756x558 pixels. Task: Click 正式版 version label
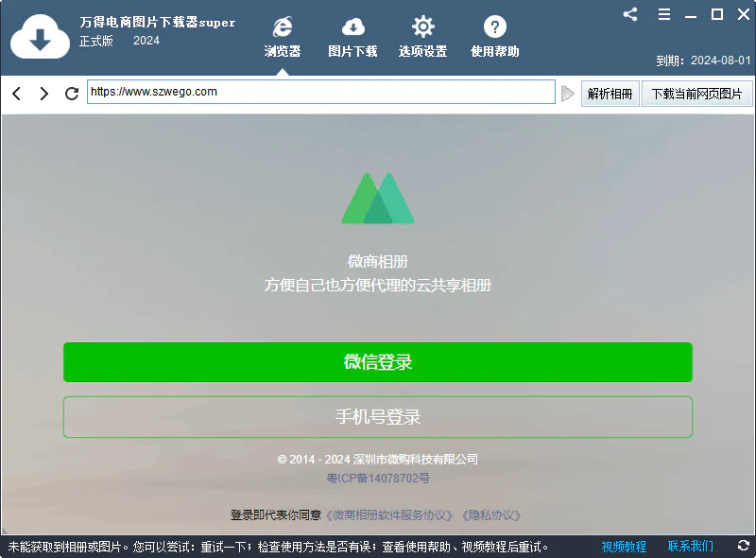96,41
